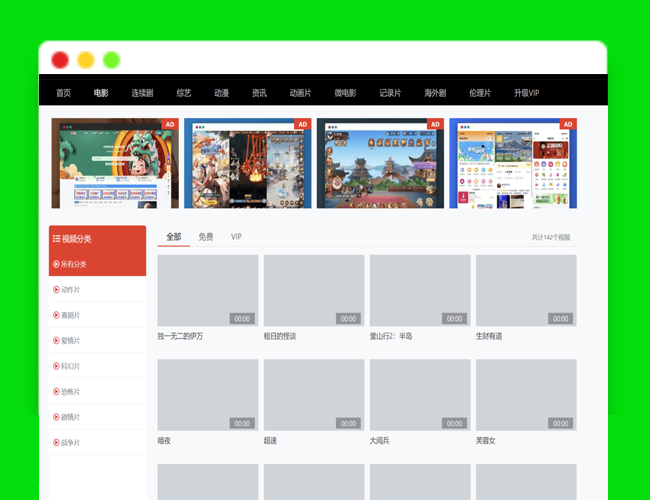
Task: Open the thumbnail for 釜山行2：半岛
Action: click(420, 290)
